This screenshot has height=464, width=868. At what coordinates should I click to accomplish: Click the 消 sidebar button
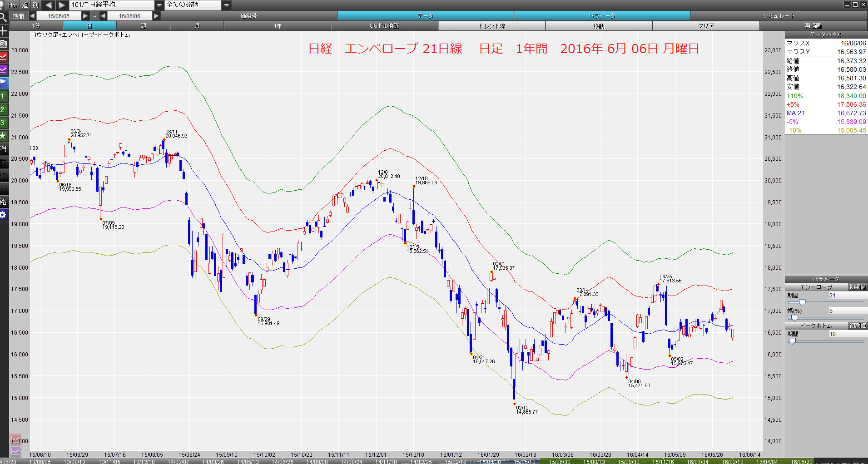4,149
